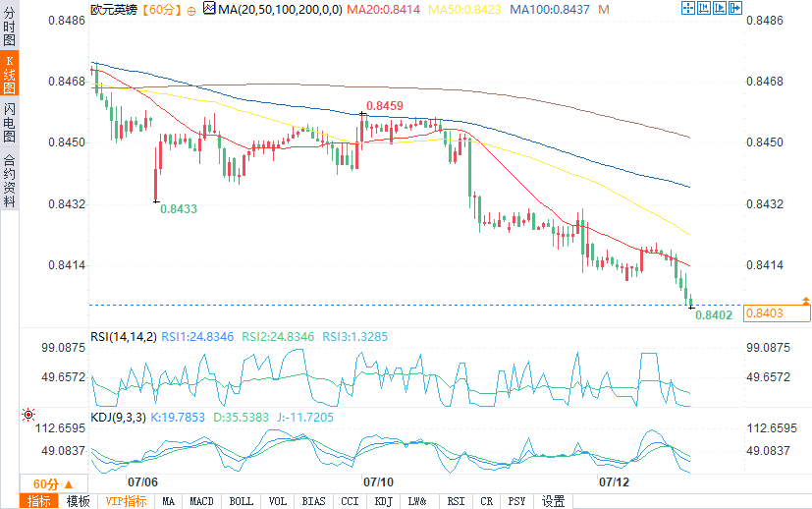Click the chart compress-axis icon
Screen dimensions: 812x509
pos(703,8)
